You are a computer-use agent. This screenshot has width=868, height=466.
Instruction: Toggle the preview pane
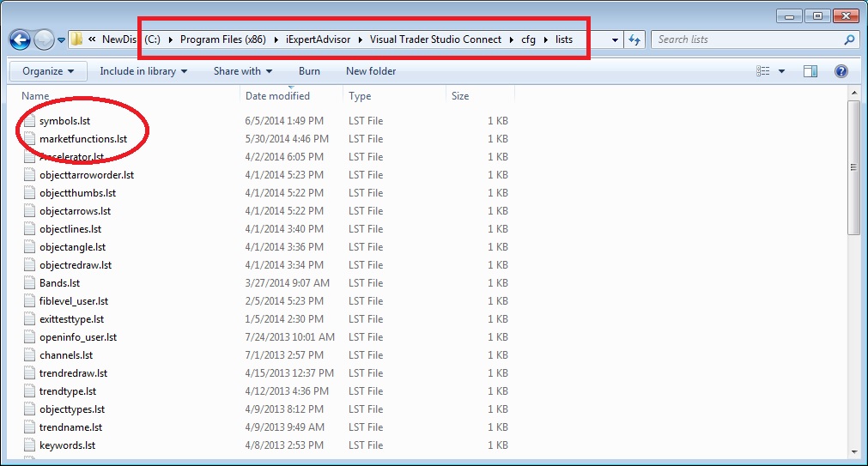coord(810,71)
